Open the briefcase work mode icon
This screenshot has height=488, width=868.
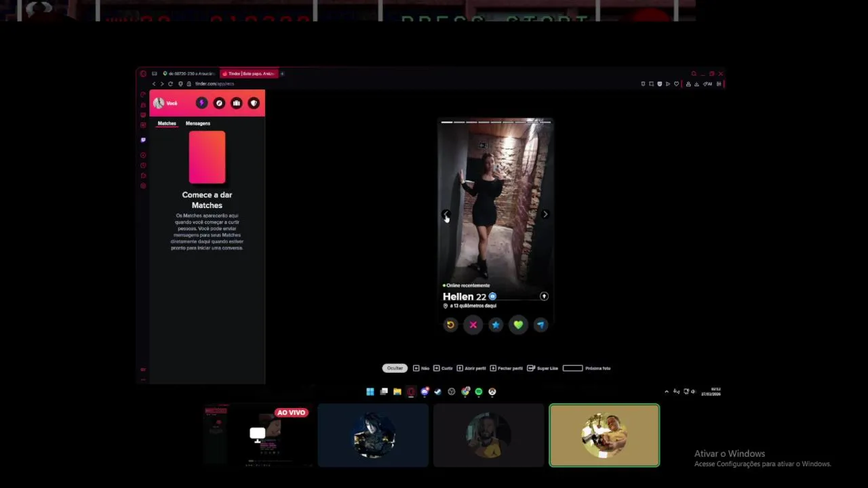(x=237, y=103)
